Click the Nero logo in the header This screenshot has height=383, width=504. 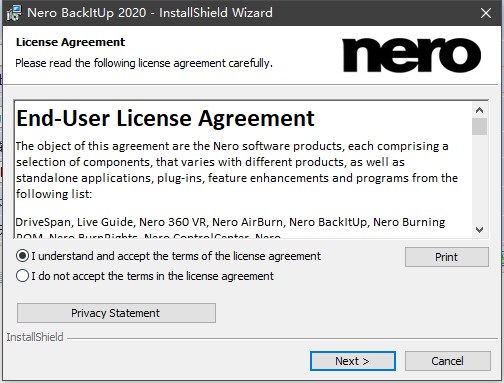tap(411, 55)
